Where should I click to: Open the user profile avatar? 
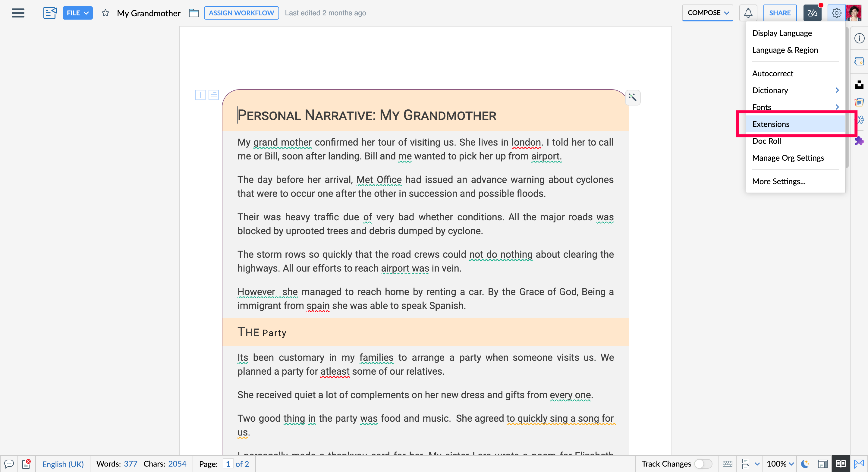tap(854, 13)
